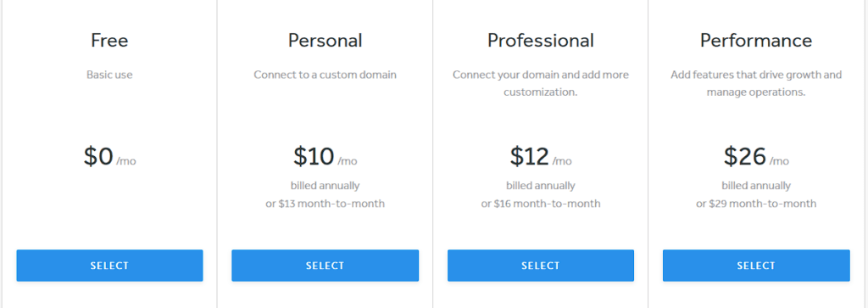
Task: Click 'Add features that drive growth' description
Action: pyautogui.click(x=756, y=83)
